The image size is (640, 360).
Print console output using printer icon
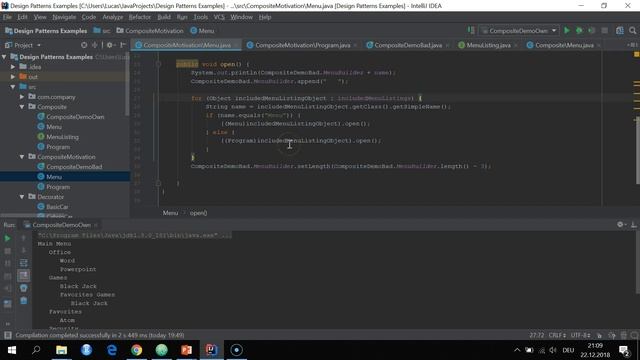(x=24, y=288)
